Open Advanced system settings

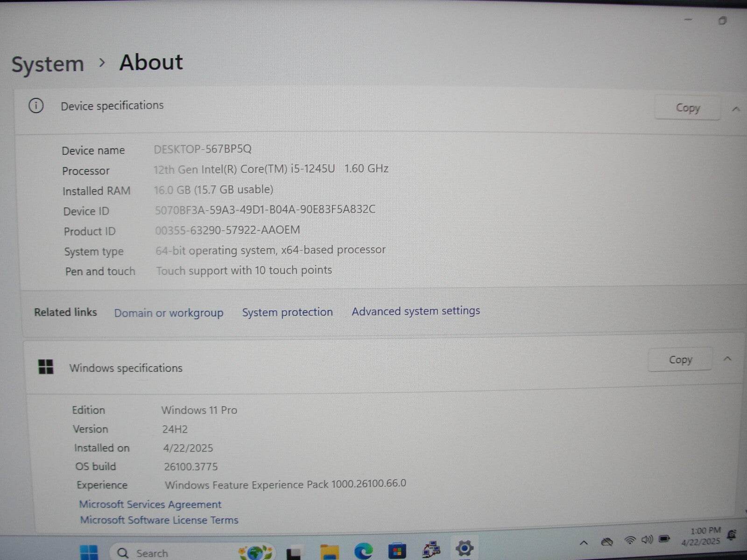[416, 311]
